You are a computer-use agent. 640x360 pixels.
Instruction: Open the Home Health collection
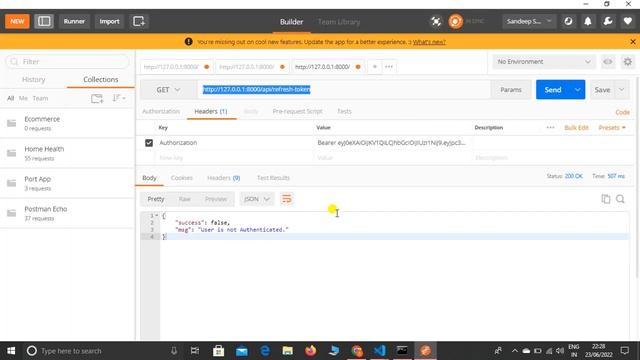tap(67, 153)
